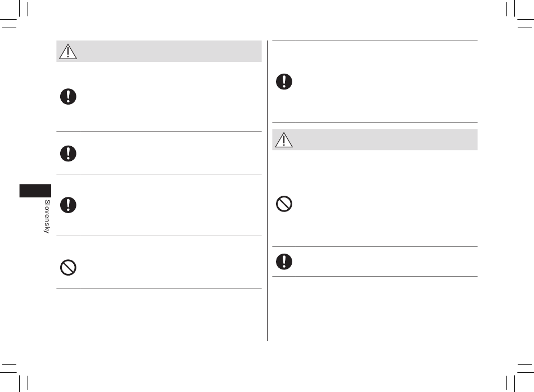
Task: Click the empty area of the right gray header bar
Action: (x=385, y=139)
